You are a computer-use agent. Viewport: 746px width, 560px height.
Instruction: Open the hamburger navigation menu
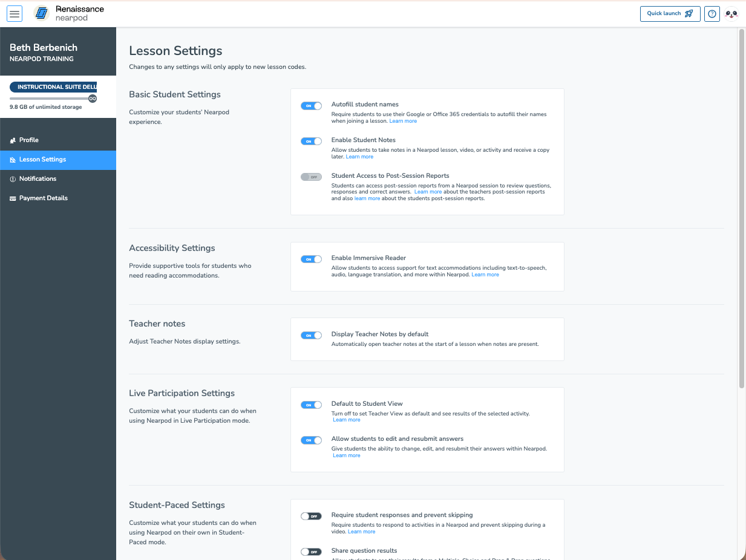(15, 13)
